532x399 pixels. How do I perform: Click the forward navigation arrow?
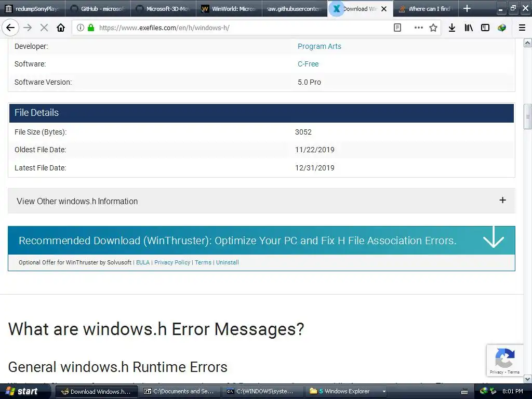pyautogui.click(x=28, y=28)
